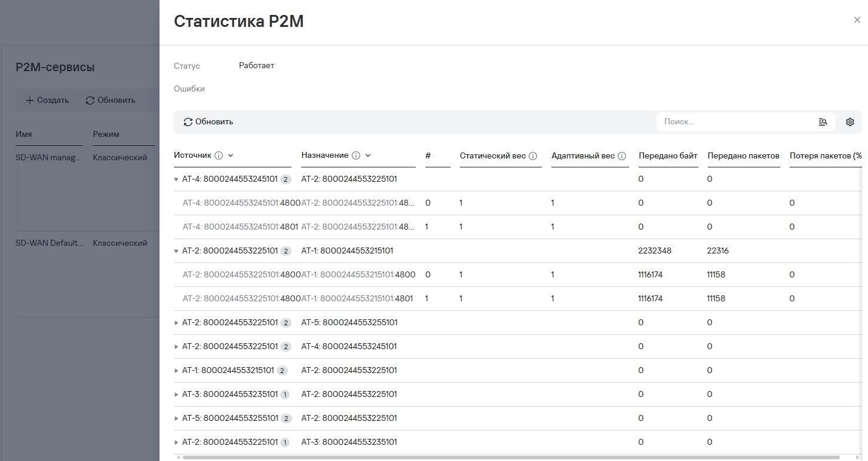Click info icon next to Назначение header

(356, 155)
